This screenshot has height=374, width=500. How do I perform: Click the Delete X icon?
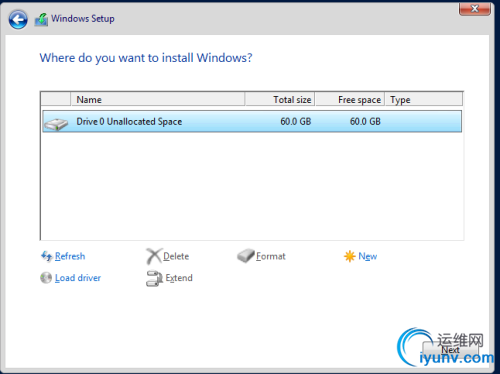[x=154, y=256]
